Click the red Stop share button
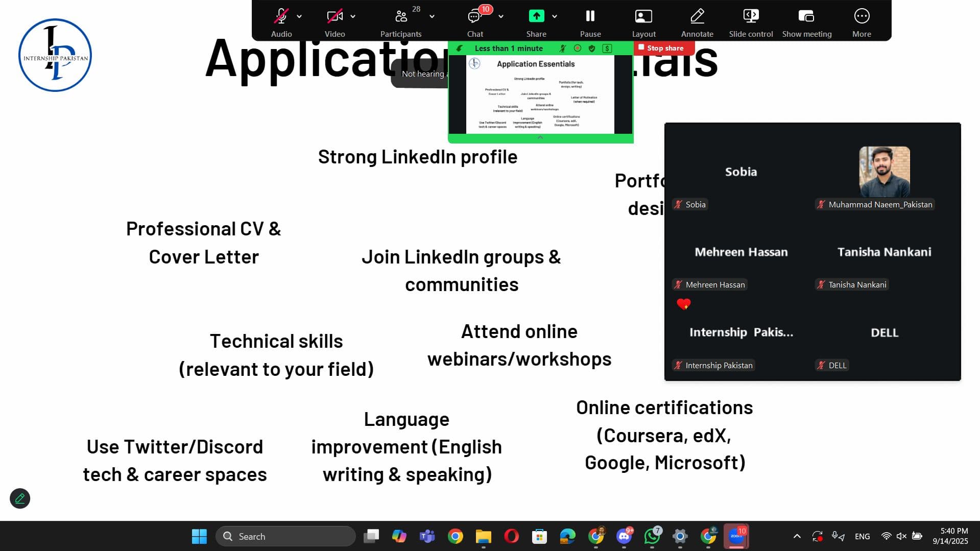 tap(663, 48)
